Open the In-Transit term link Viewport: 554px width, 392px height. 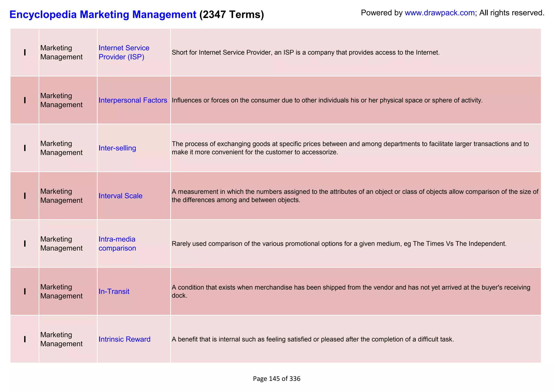[x=114, y=291]
